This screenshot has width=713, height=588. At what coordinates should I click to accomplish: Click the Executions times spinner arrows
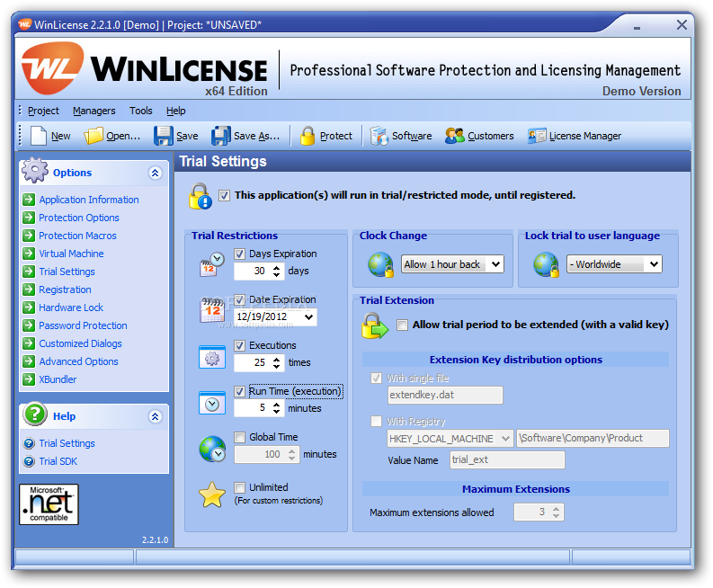[x=276, y=363]
